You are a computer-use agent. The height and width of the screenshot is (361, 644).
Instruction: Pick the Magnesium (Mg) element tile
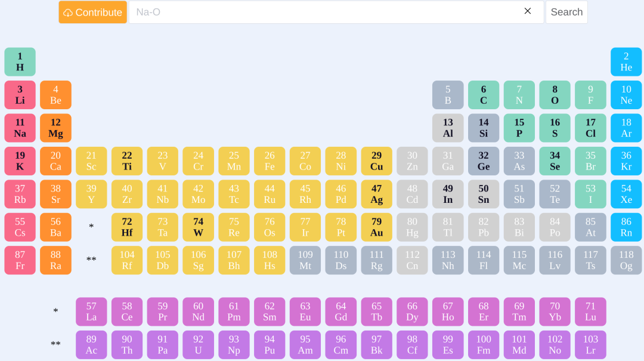55,128
